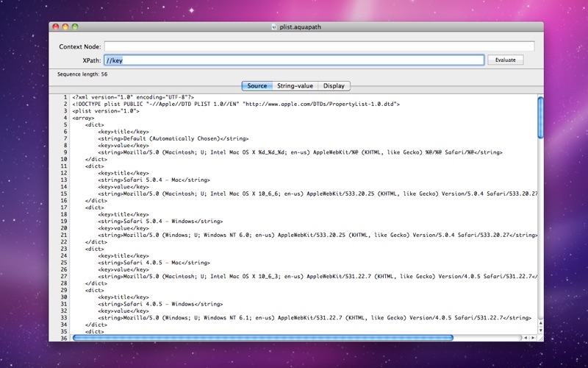Click the <dict> tag on line 5
Screen dimensions: 588x368
coord(95,124)
